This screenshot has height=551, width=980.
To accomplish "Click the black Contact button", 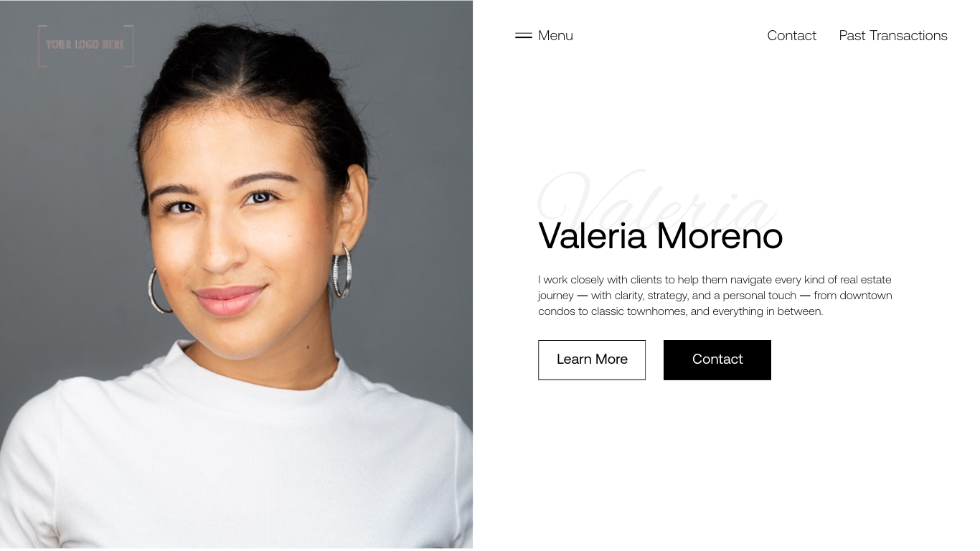I will (717, 359).
